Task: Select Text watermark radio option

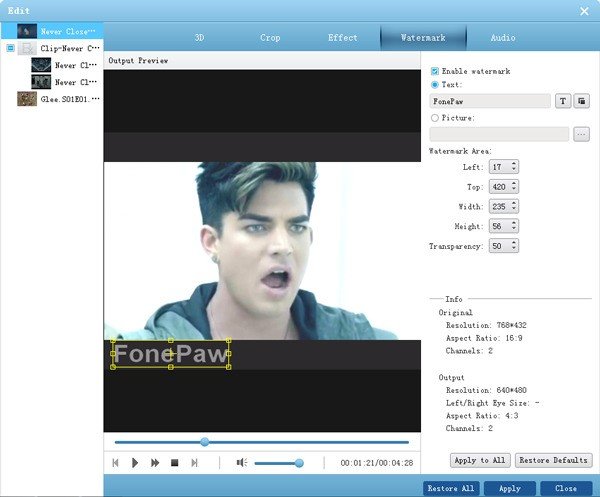Action: 435,85
